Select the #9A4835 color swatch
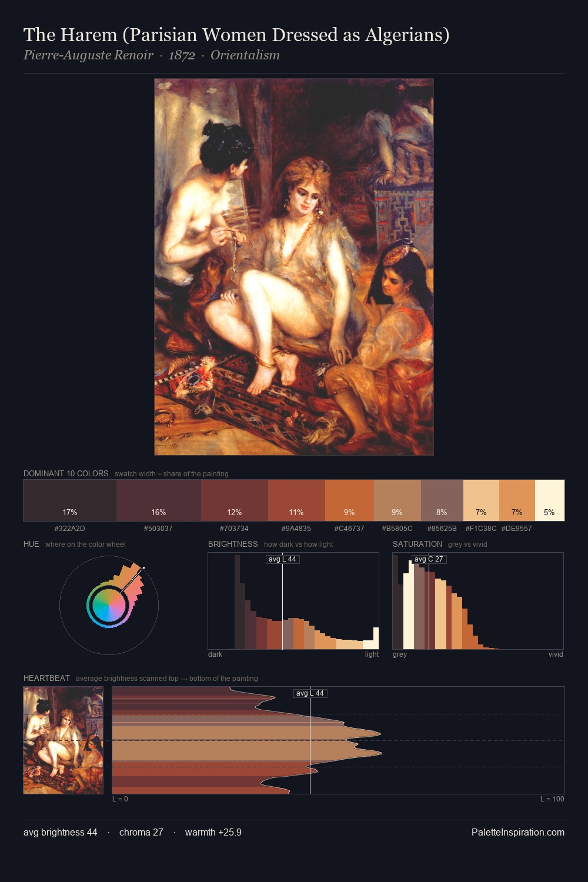 coord(296,500)
